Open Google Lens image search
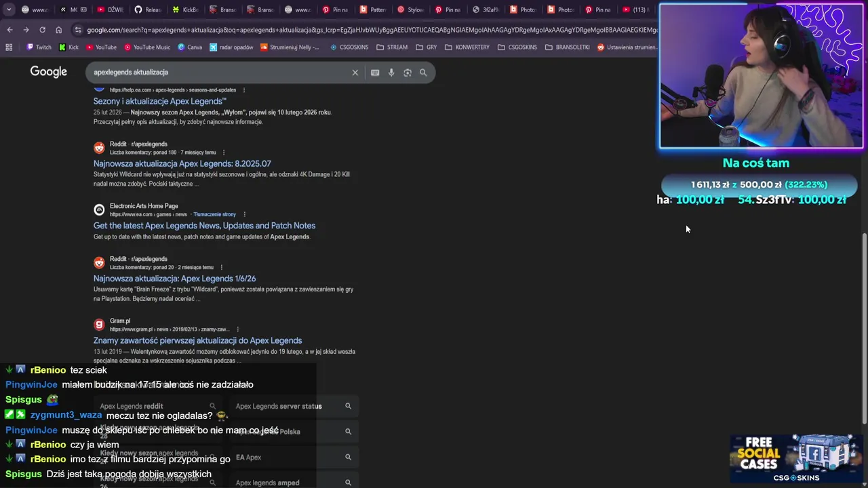868x488 pixels. click(x=408, y=73)
